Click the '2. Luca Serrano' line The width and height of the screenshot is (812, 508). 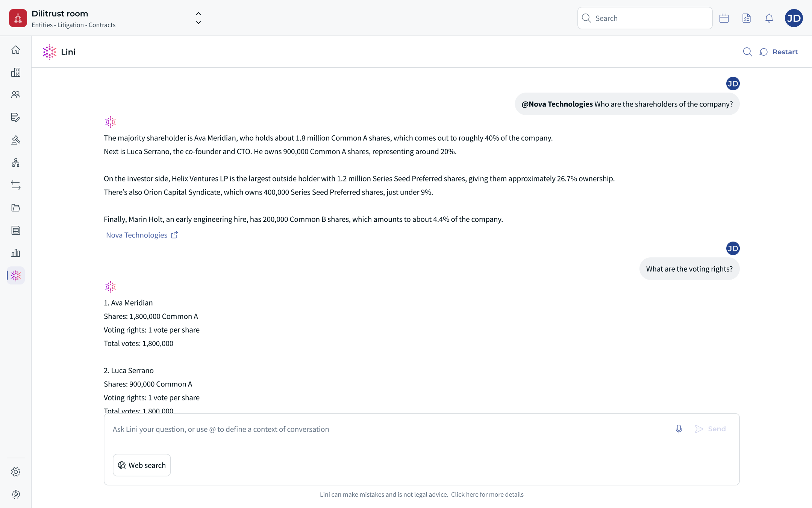129,371
